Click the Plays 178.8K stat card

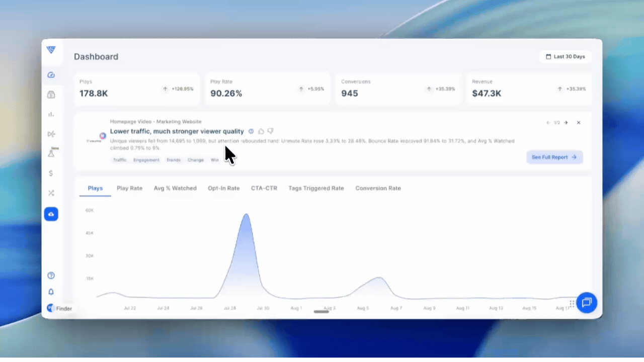pos(136,88)
